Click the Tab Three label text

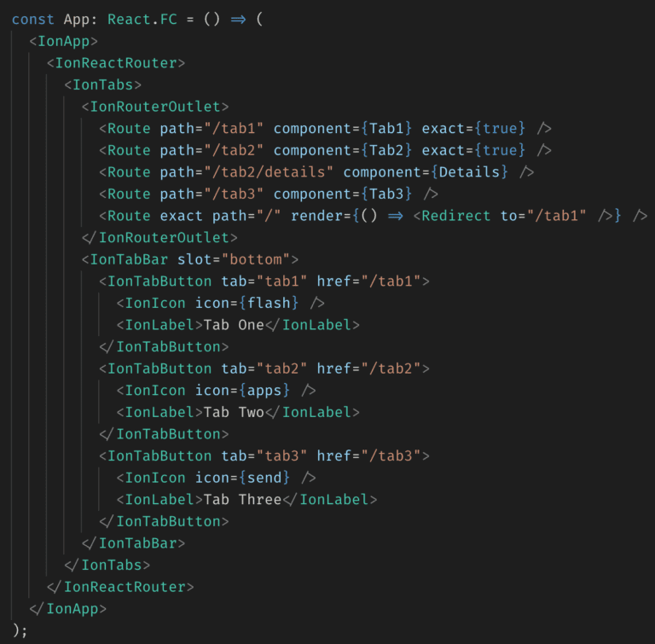(x=242, y=499)
